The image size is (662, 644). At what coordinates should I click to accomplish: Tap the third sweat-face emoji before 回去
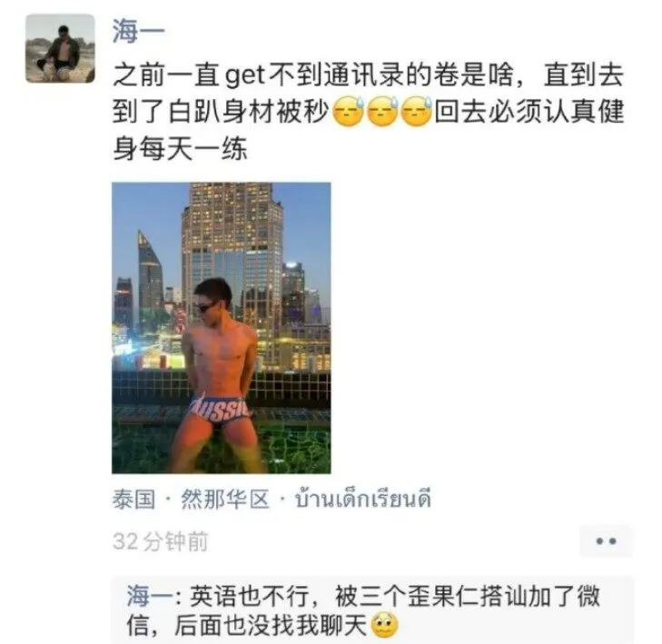pos(416,112)
